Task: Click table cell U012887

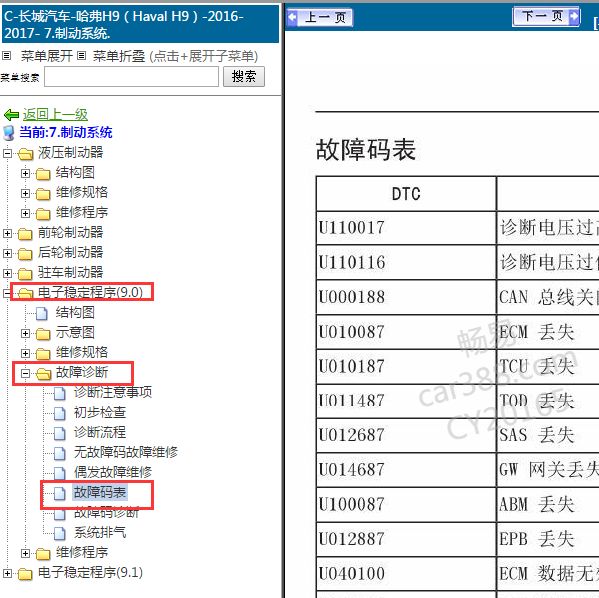Action: pos(406,539)
